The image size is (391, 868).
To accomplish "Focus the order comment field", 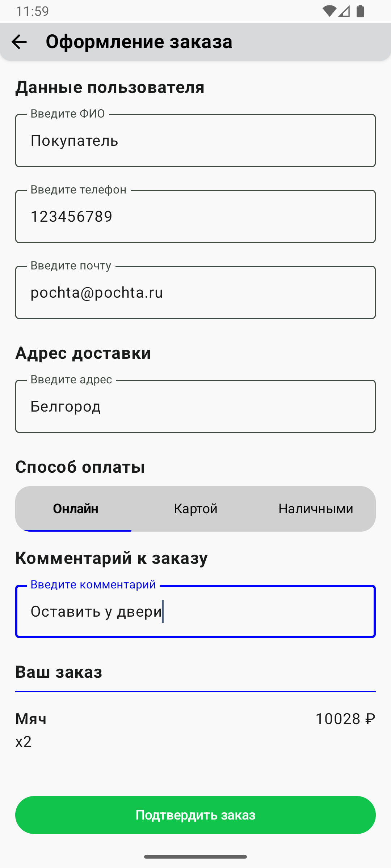I will 195,612.
